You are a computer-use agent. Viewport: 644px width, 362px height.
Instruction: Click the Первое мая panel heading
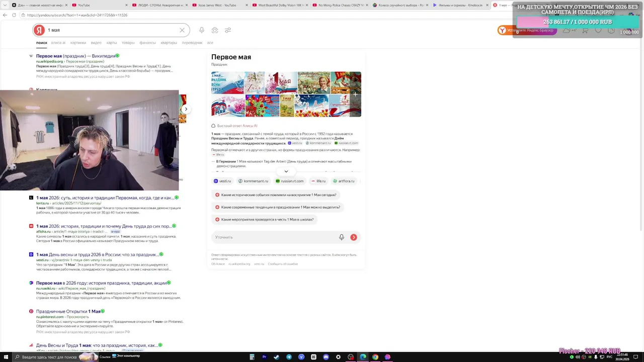point(231,57)
